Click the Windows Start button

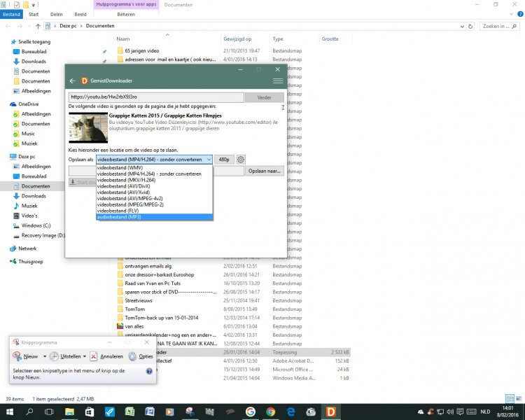[10, 412]
